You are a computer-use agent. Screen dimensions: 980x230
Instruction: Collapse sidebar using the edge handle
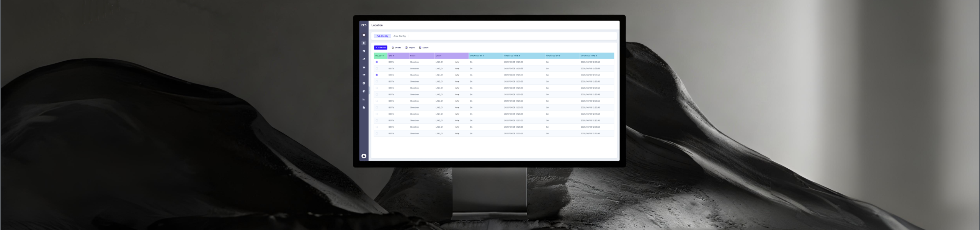tap(369, 91)
